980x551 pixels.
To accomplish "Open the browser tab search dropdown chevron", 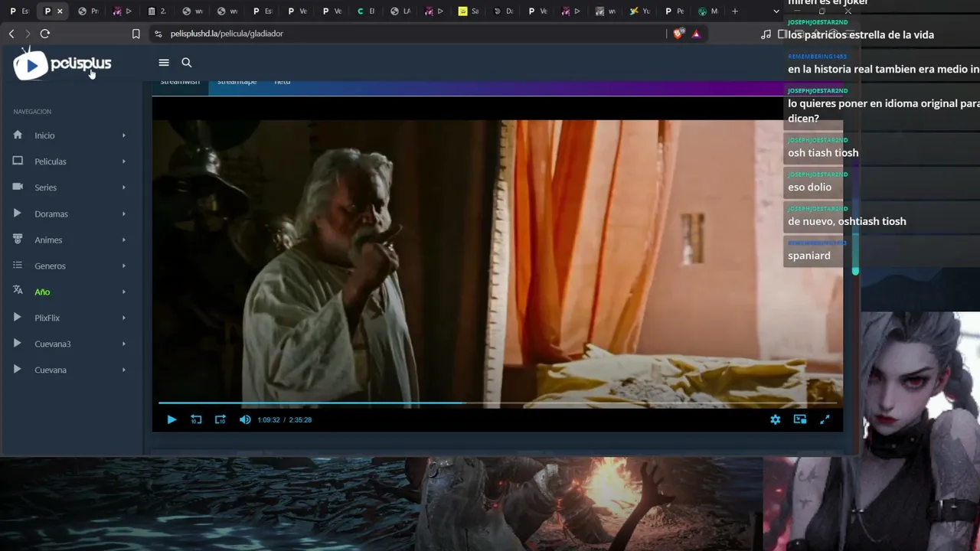I will pyautogui.click(x=776, y=11).
